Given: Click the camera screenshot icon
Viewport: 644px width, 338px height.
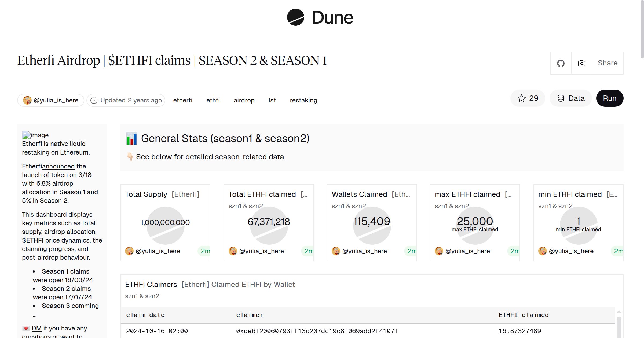Looking at the screenshot, I should coord(581,63).
